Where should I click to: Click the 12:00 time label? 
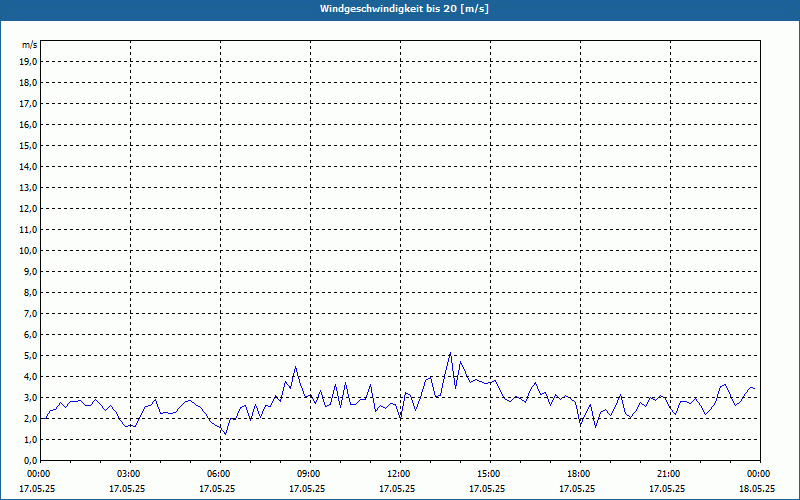coord(400,474)
